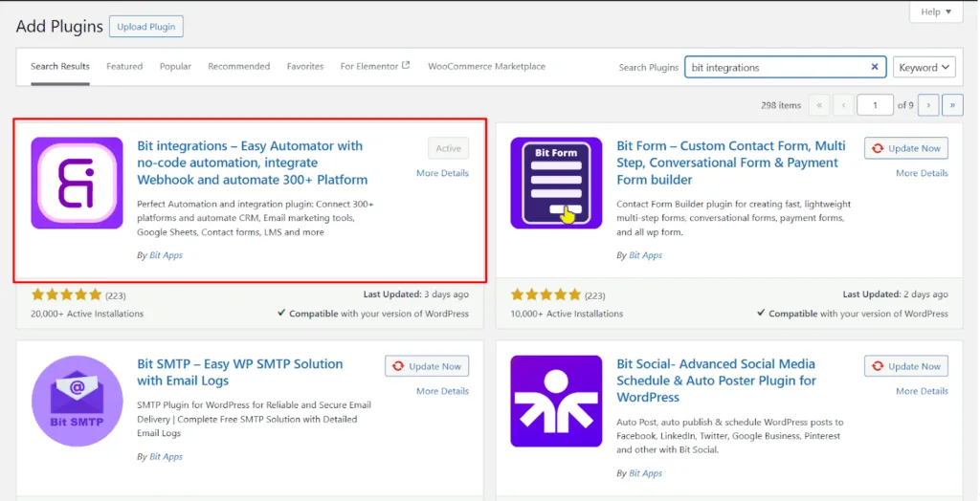Click Update Now for Bit SMTP
The image size is (980, 501).
427,366
